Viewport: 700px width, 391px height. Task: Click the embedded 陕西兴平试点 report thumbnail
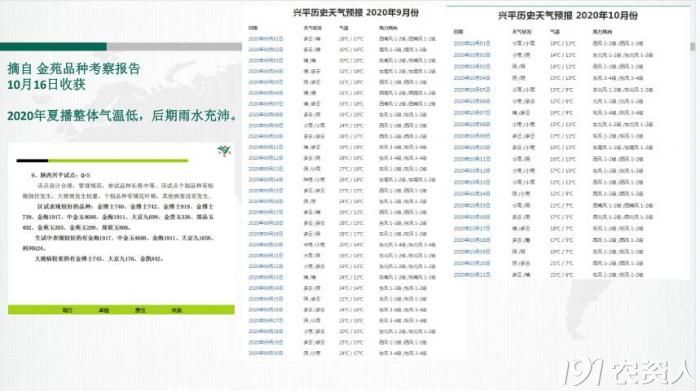click(121, 229)
